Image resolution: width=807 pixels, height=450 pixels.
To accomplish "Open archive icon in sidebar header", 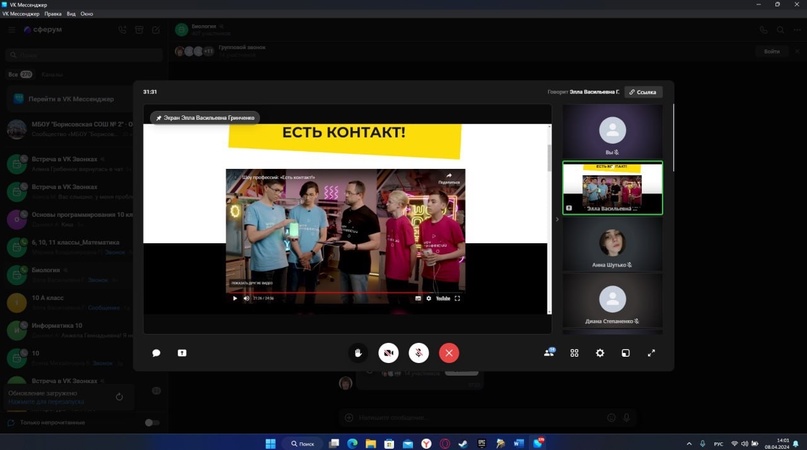I will pyautogui.click(x=139, y=30).
